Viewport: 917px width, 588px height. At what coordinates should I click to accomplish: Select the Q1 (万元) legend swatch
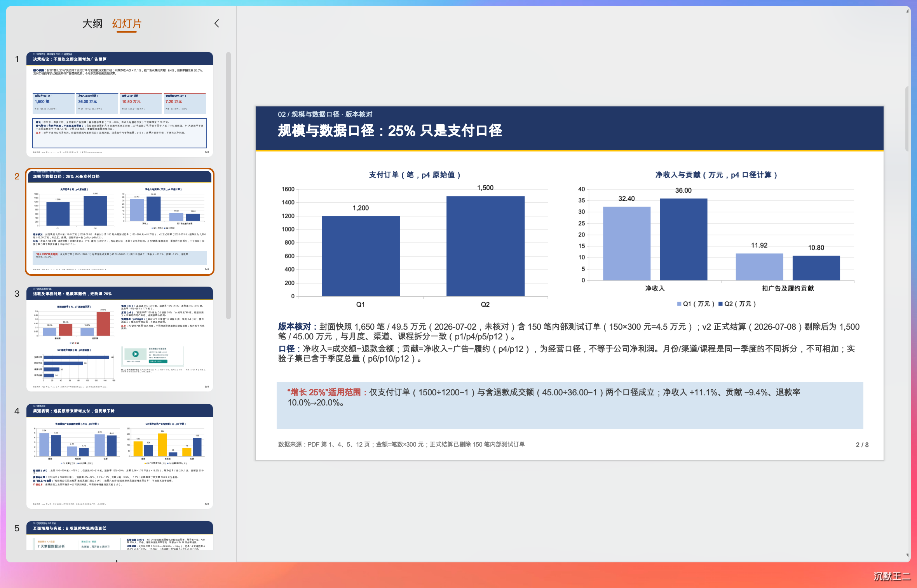pyautogui.click(x=679, y=304)
